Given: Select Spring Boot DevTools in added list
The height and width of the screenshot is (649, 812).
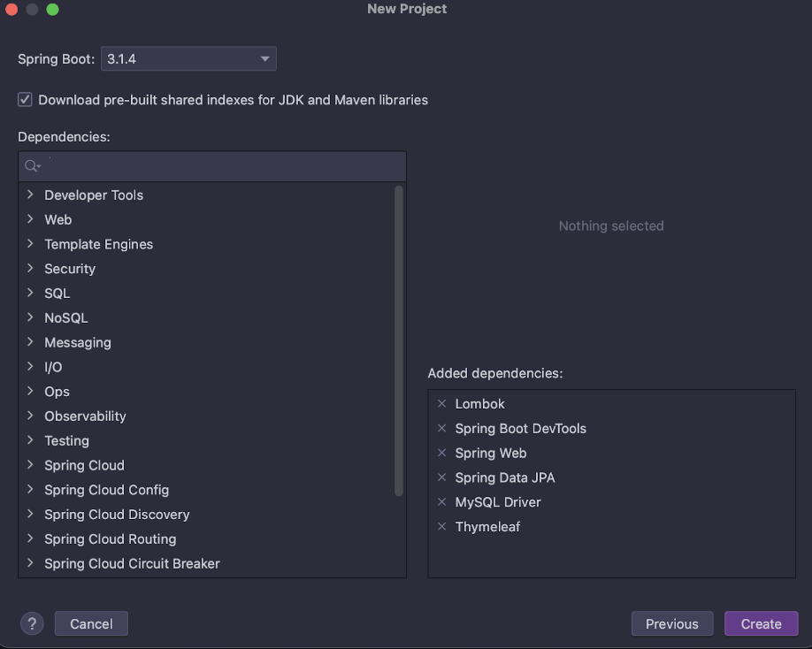Looking at the screenshot, I should 520,429.
